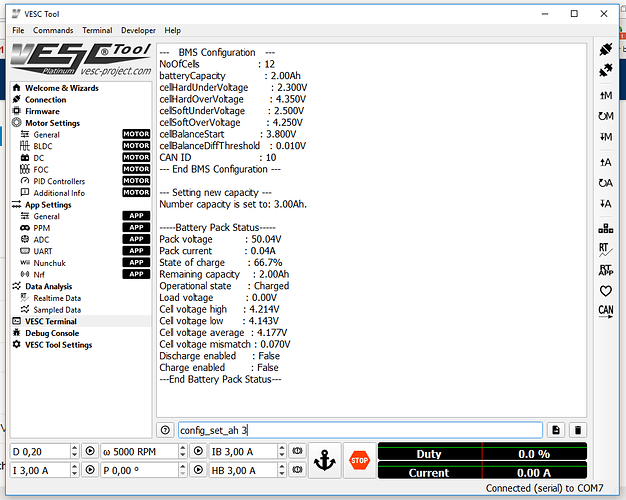Click play button next to IB 3,00 A

tap(197, 451)
